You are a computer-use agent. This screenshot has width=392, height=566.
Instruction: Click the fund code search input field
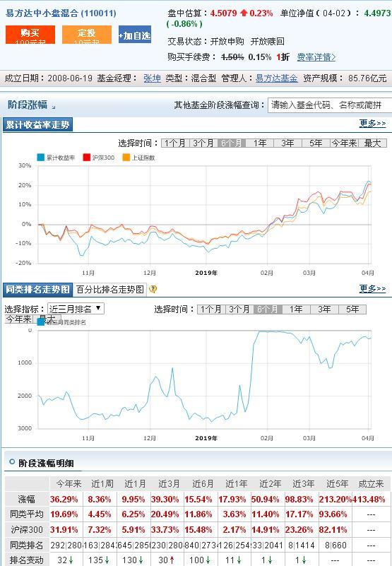click(x=330, y=105)
